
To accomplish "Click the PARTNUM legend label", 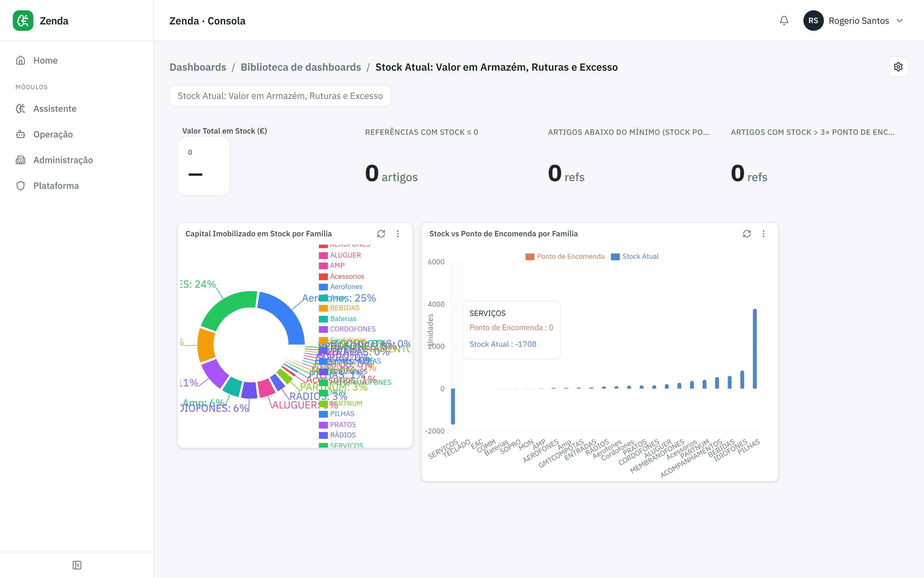I will click(346, 404).
